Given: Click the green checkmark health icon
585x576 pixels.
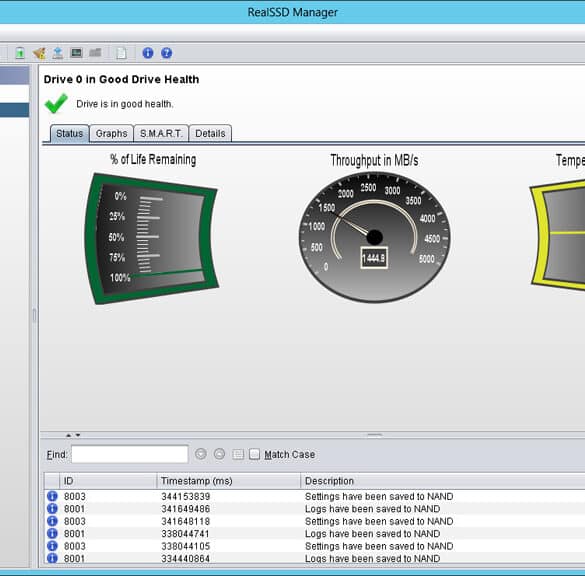Looking at the screenshot, I should click(56, 103).
